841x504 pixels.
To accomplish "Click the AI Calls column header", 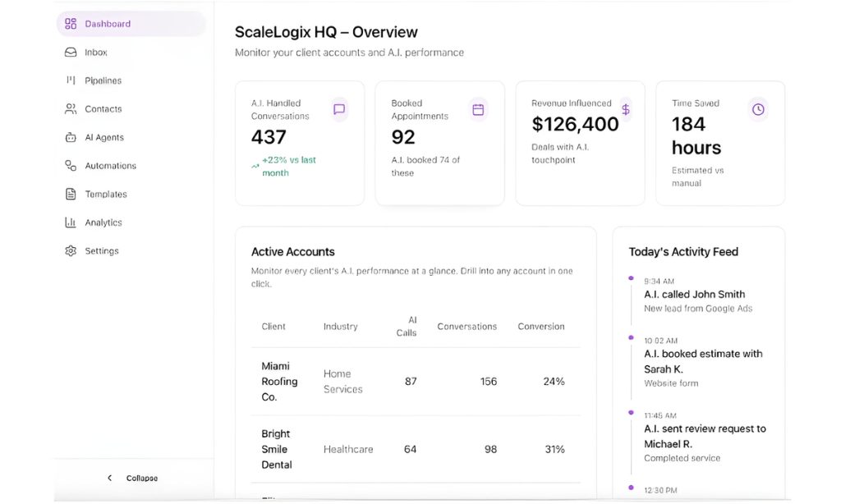I will coord(407,327).
